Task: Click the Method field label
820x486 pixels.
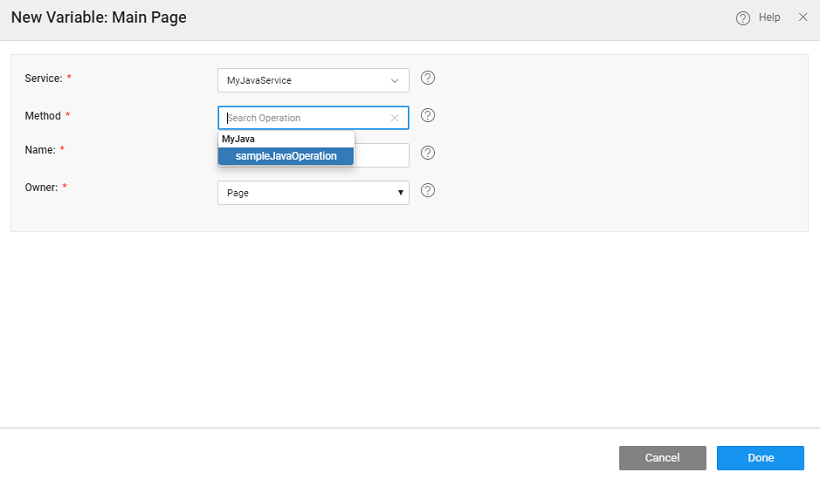Action: [x=42, y=116]
